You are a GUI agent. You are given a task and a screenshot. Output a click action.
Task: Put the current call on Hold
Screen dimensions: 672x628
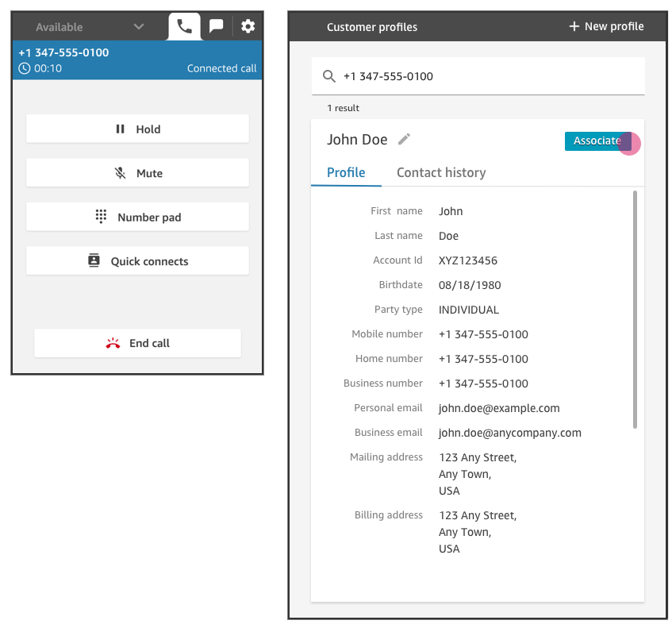coord(137,129)
